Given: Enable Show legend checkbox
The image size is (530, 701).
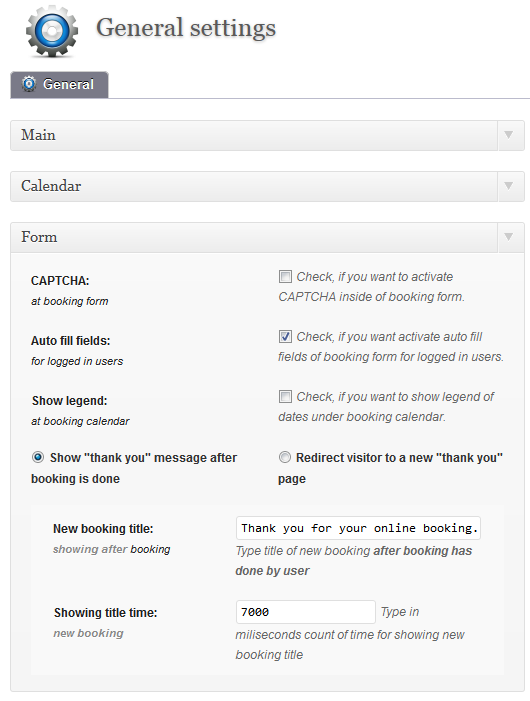Looking at the screenshot, I should [x=285, y=396].
